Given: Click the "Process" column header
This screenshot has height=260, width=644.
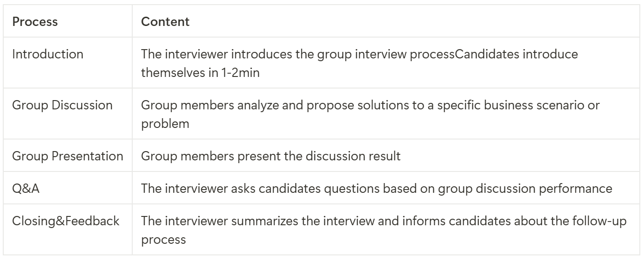Looking at the screenshot, I should [x=35, y=23].
